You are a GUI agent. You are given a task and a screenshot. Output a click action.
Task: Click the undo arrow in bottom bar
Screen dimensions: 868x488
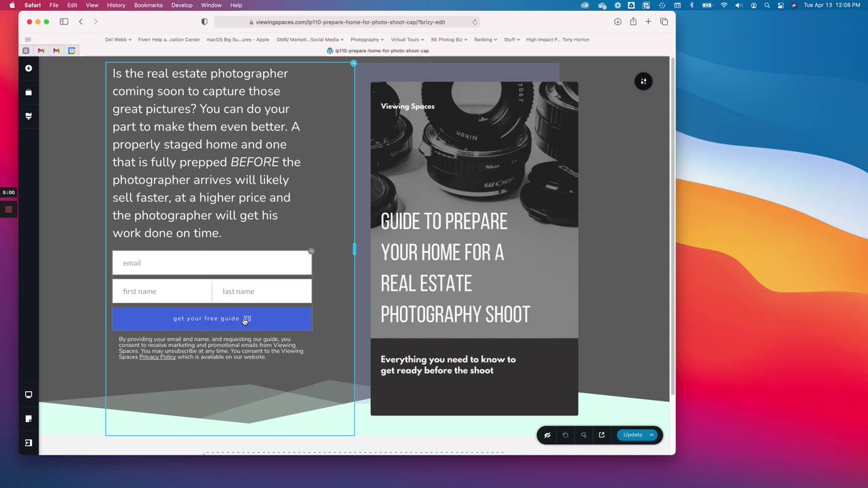566,435
